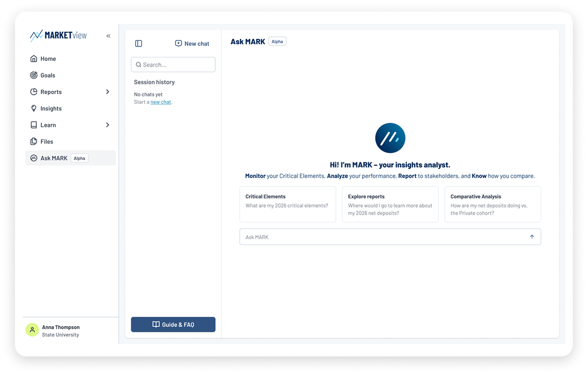Image resolution: width=588 pixels, height=375 pixels.
Task: Start a New chat
Action: pyautogui.click(x=192, y=43)
